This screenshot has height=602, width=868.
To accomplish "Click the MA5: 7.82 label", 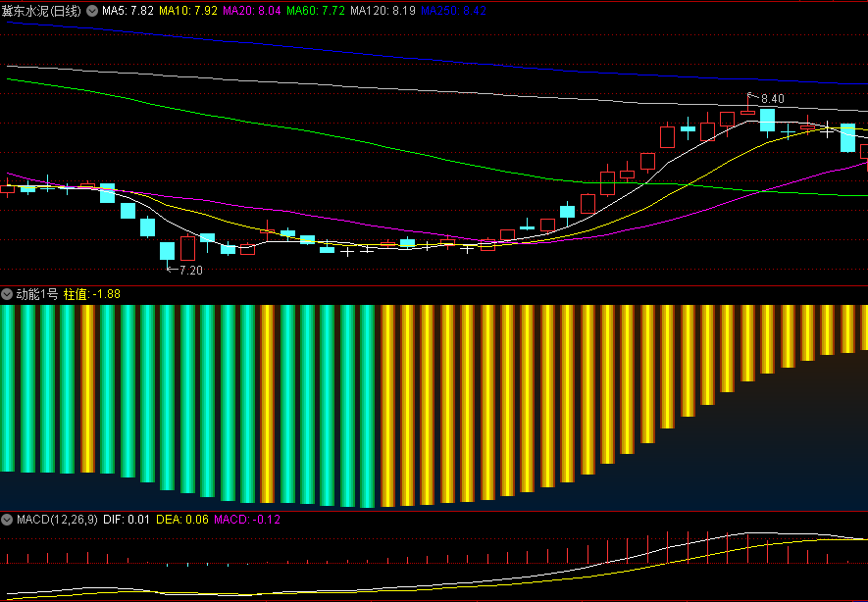I will [x=128, y=11].
